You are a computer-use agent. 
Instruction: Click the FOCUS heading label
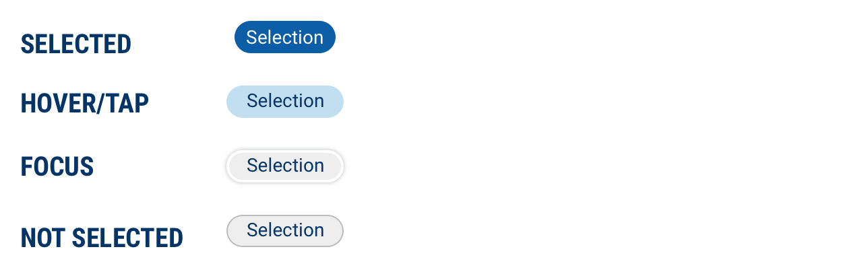point(57,167)
